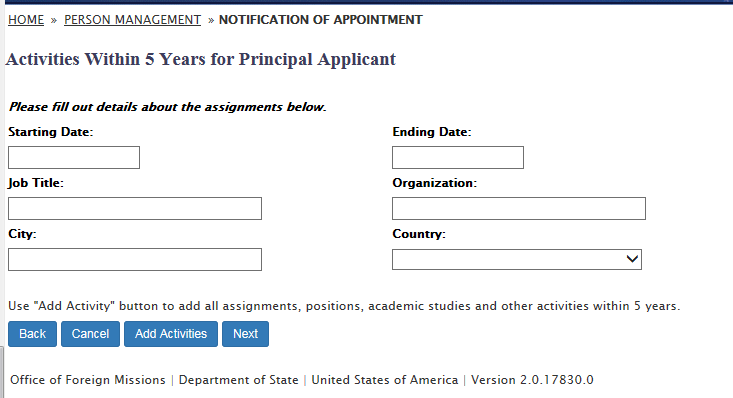The image size is (733, 398).
Task: Click the Starting Date label
Action: 50,132
